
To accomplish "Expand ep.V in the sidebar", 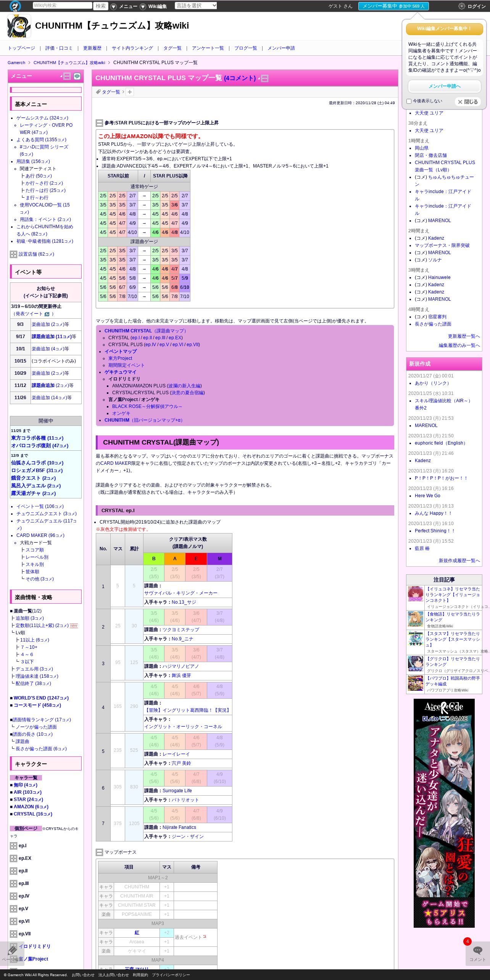I will [13, 909].
